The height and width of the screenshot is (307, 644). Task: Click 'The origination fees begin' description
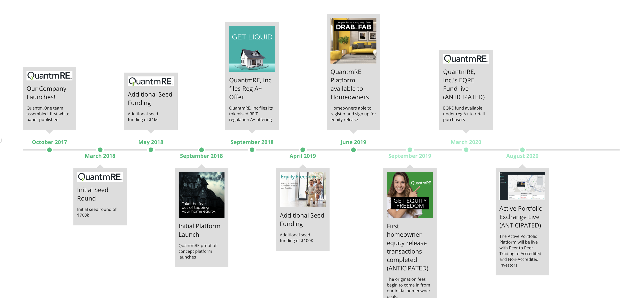[409, 288]
